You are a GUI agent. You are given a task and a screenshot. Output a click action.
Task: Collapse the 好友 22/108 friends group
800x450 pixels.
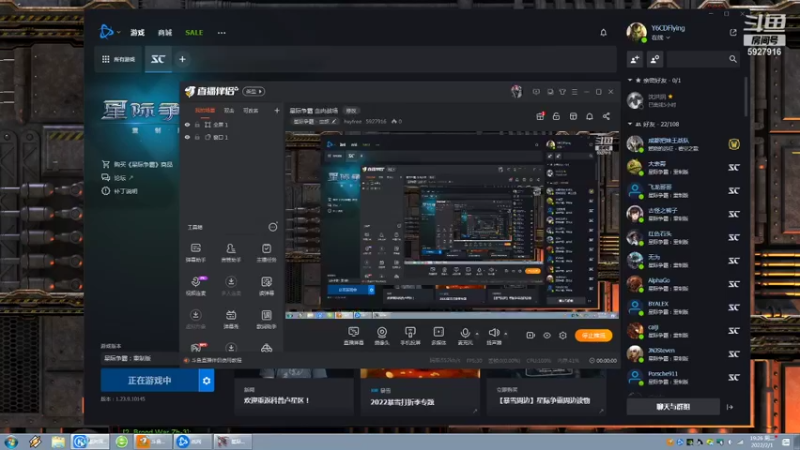(630, 124)
